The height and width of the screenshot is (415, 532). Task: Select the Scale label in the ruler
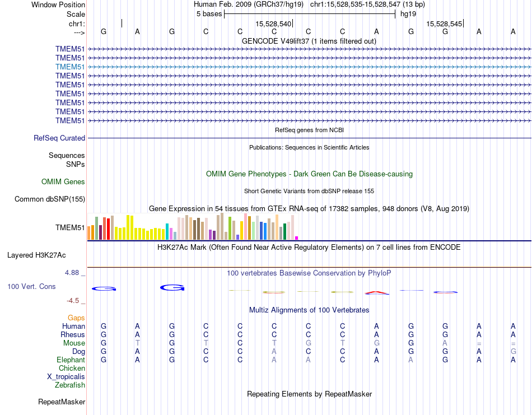pyautogui.click(x=76, y=14)
